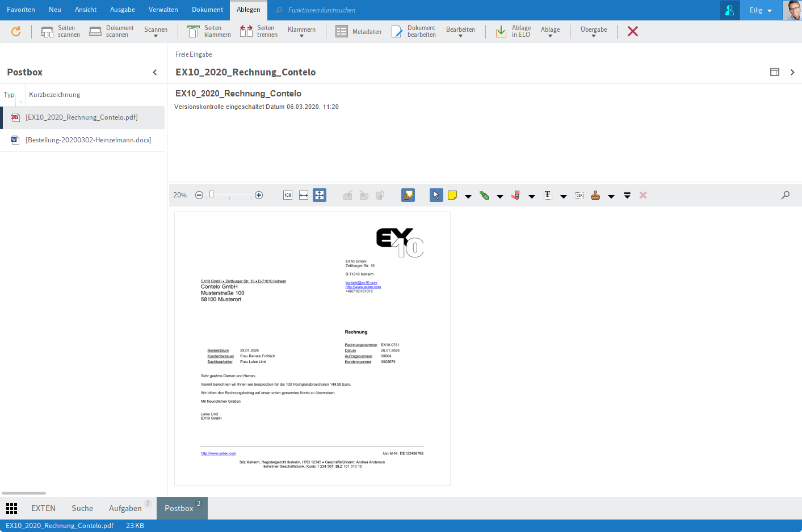Click the refresh icon in the toolbar

[x=16, y=32]
